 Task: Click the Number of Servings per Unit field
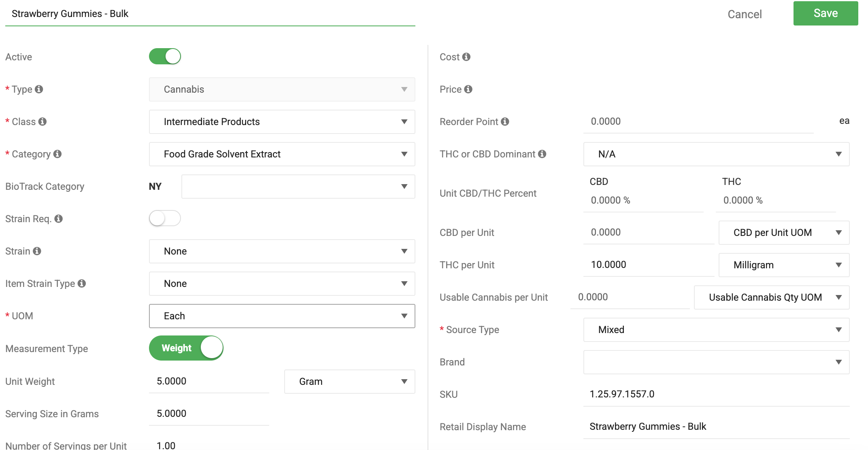pyautogui.click(x=209, y=445)
